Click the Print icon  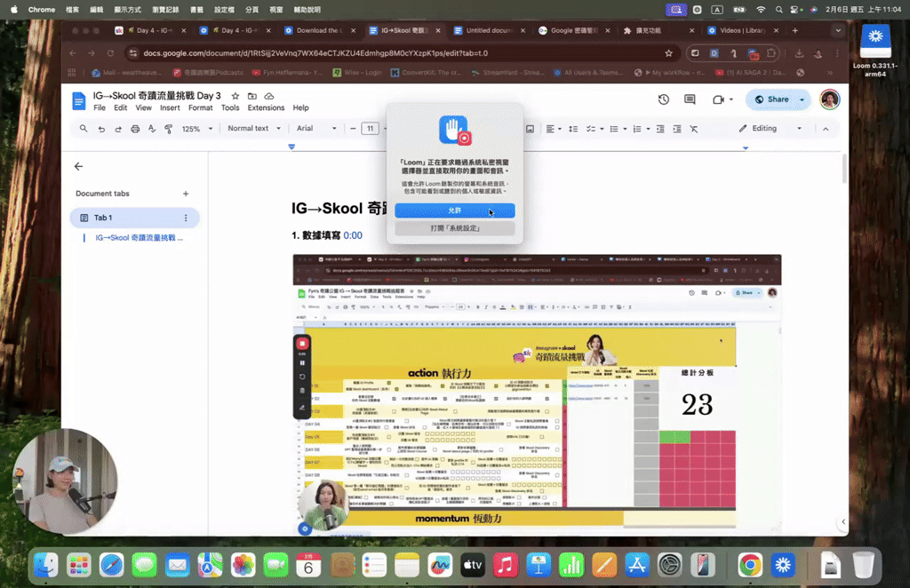(x=135, y=129)
